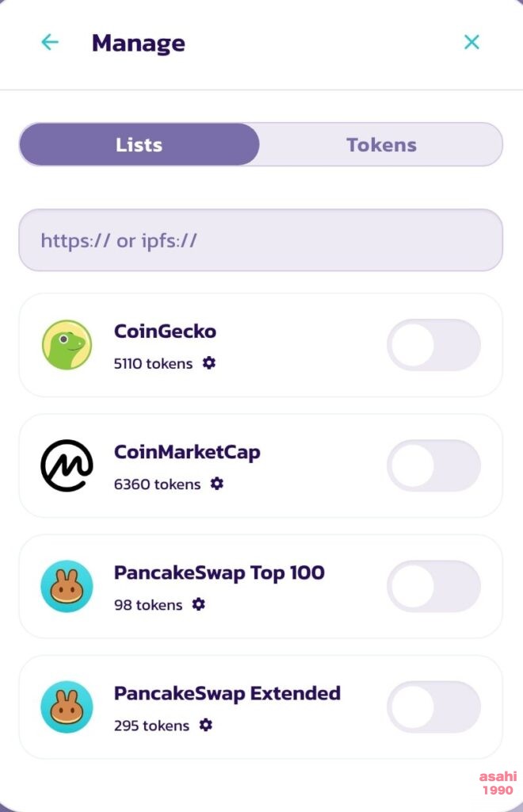Select the Lists tab

[139, 144]
